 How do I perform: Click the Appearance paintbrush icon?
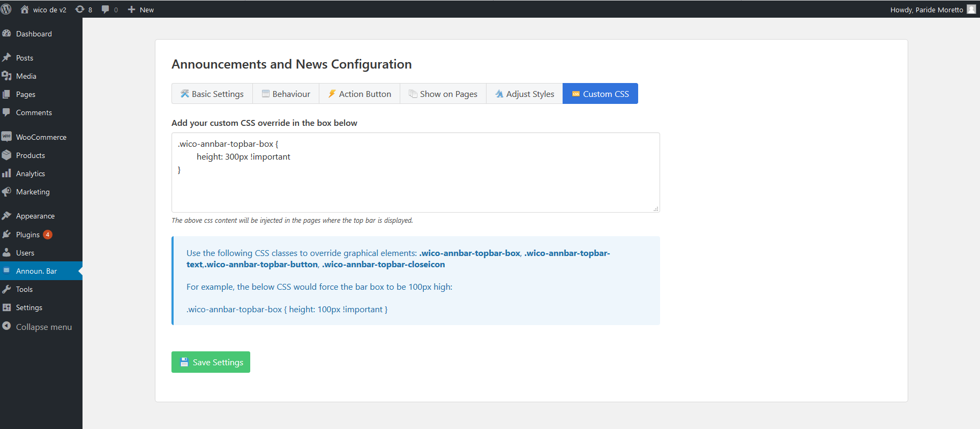click(x=6, y=215)
